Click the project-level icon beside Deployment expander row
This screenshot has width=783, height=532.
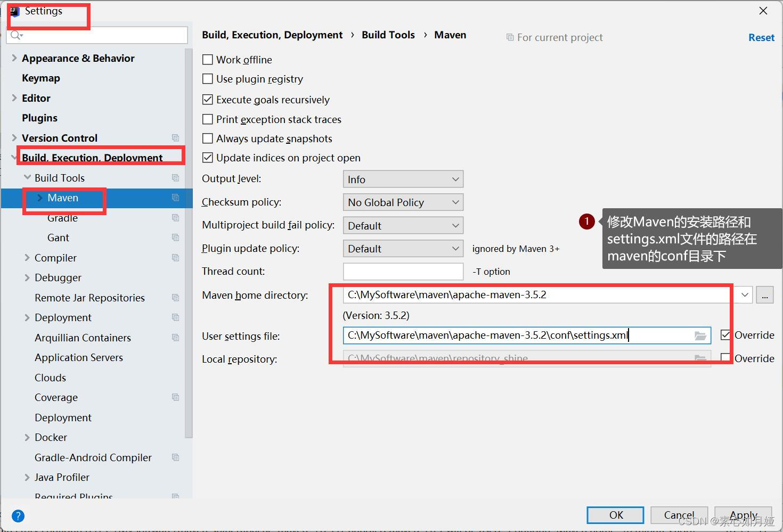point(175,317)
